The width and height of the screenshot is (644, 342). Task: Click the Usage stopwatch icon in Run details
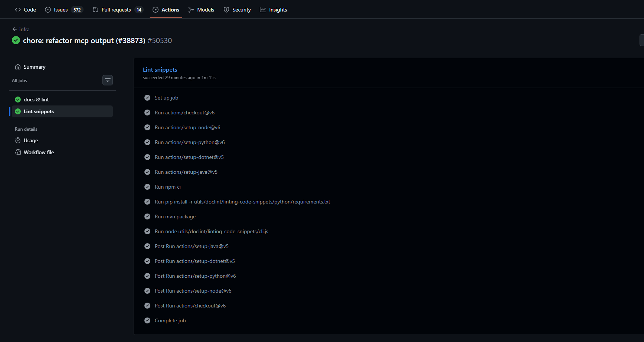[18, 140]
